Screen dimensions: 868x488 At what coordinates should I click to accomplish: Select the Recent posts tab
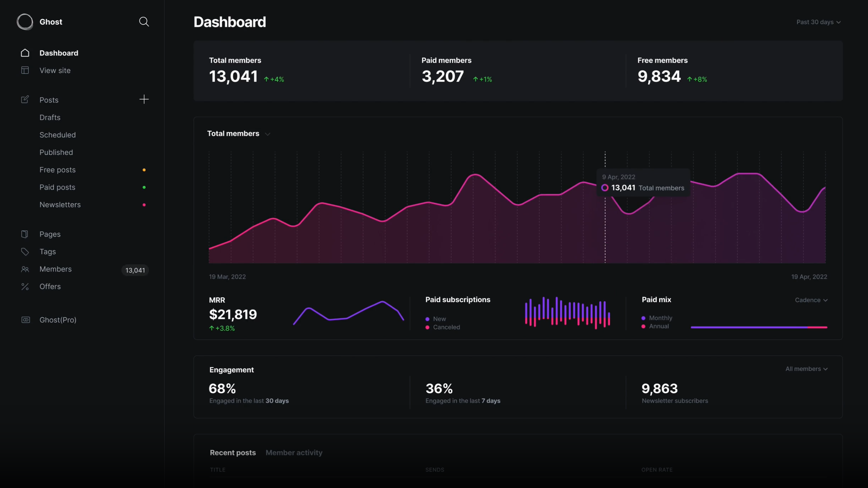coord(233,453)
